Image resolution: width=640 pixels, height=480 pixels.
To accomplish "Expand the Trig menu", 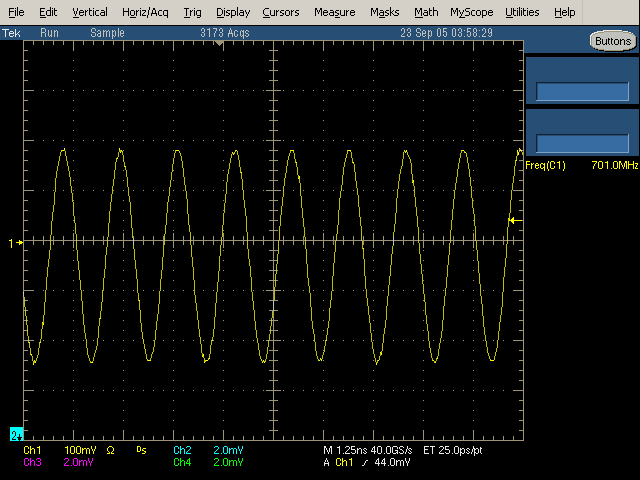I will point(193,12).
